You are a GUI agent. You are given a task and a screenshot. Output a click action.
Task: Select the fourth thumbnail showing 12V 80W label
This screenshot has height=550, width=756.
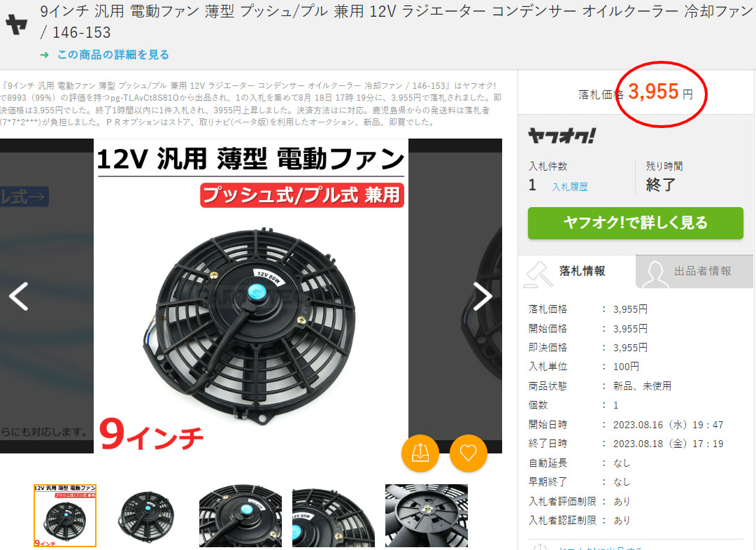point(333,516)
